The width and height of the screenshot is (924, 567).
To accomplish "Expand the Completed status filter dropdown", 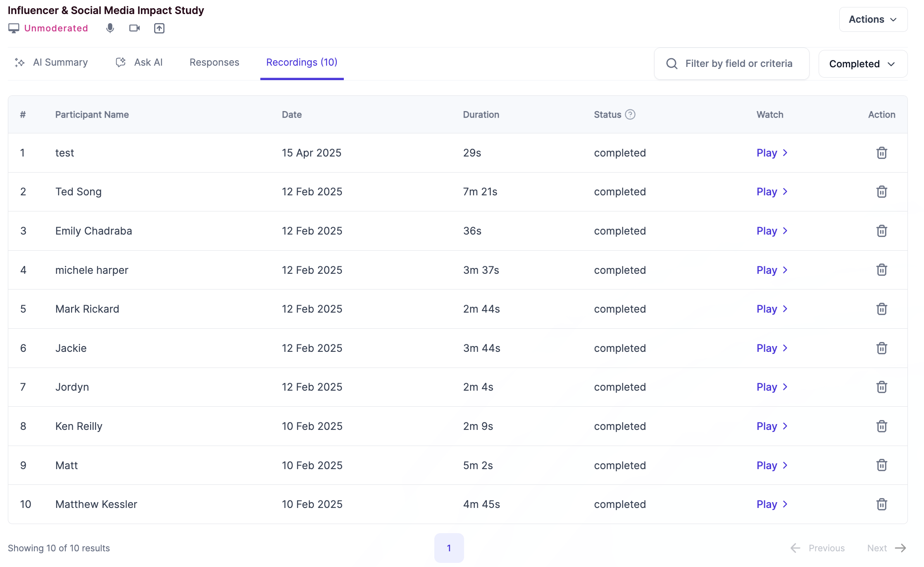I will (862, 64).
